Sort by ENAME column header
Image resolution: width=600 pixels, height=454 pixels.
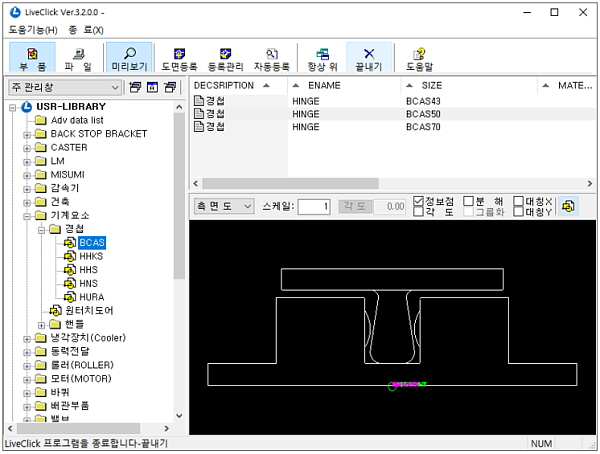point(344,85)
